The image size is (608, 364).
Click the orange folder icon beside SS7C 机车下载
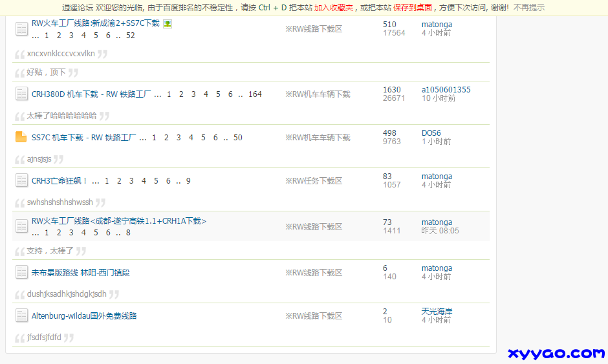click(21, 137)
